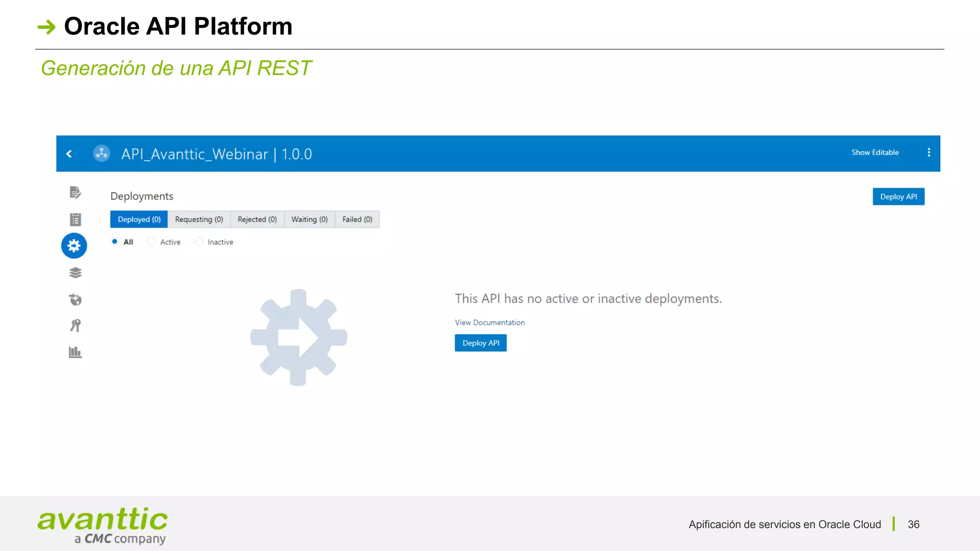Click the large deployment gear illustration
Screen dimensions: 980x551
pos(299,337)
